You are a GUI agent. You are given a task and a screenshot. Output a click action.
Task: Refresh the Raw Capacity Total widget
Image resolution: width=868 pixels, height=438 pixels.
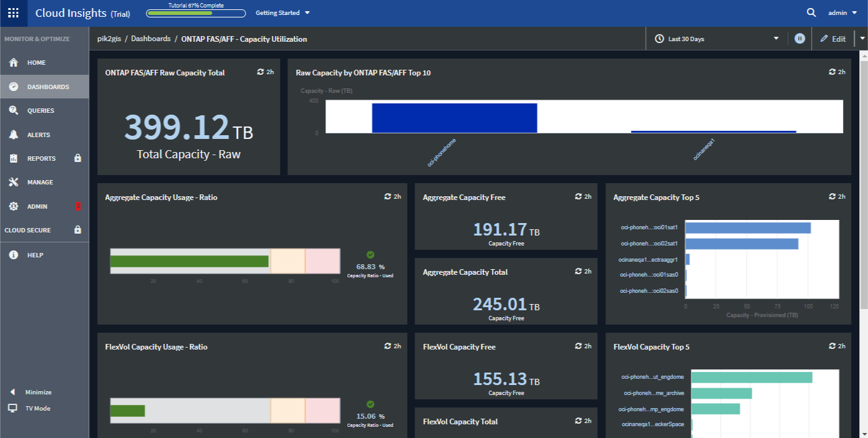261,72
